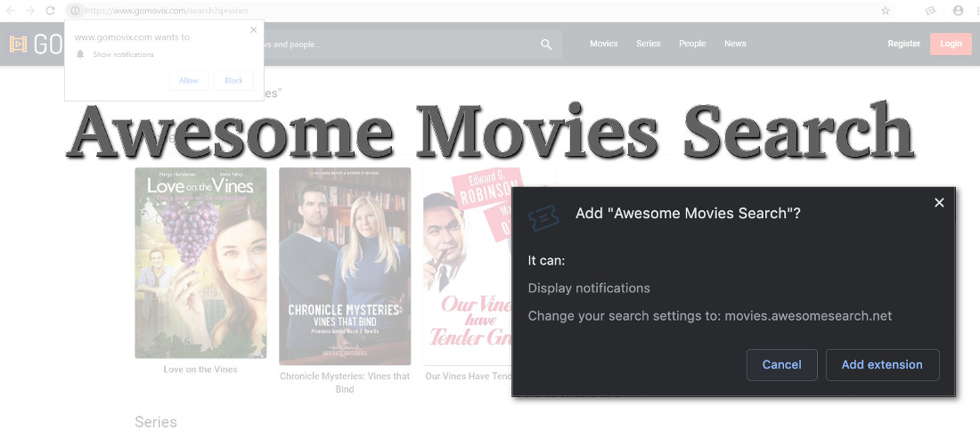
Task: Open the Chronicle Mysteries poster thumbnail
Action: tap(345, 266)
